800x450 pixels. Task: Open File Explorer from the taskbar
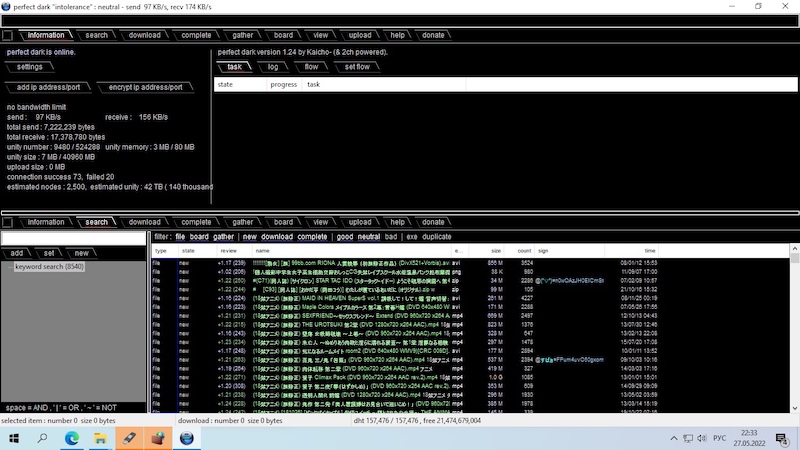(101, 438)
